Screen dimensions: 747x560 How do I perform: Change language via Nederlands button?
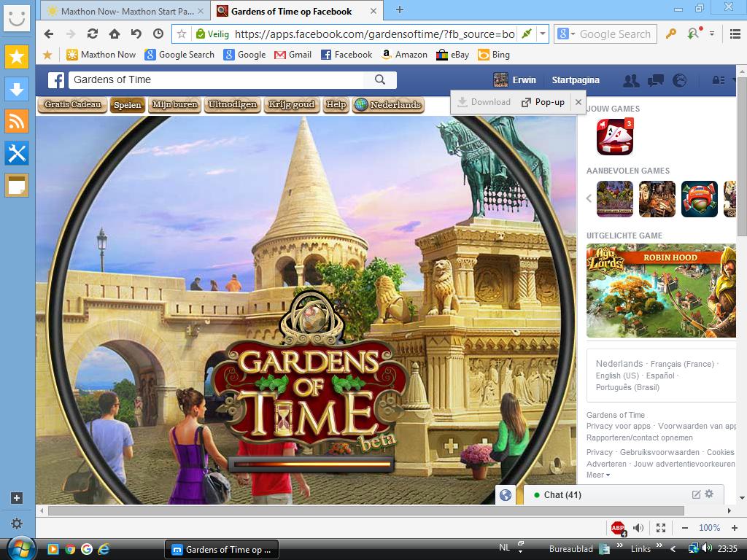pyautogui.click(x=388, y=105)
